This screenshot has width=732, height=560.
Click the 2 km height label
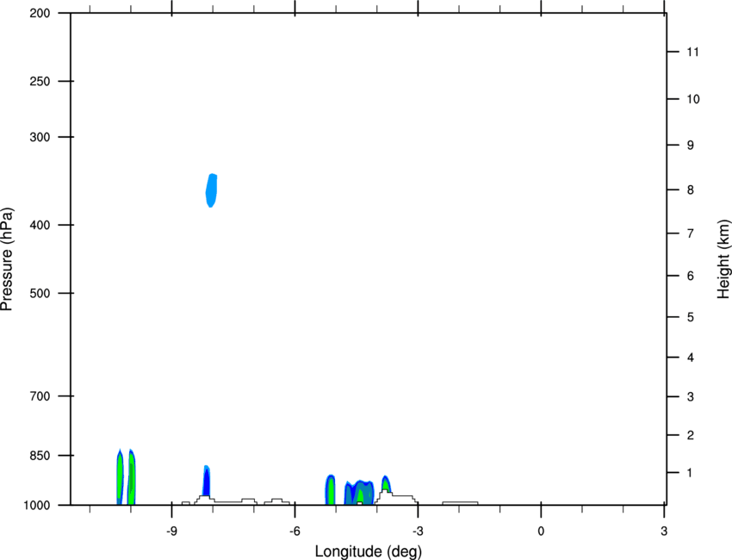691,435
